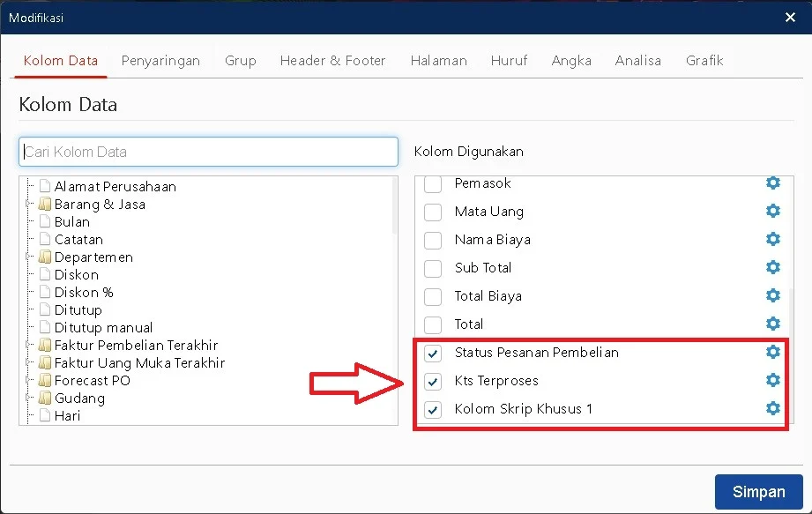Click the Nama Biaya column label
812x514 pixels.
coord(493,239)
